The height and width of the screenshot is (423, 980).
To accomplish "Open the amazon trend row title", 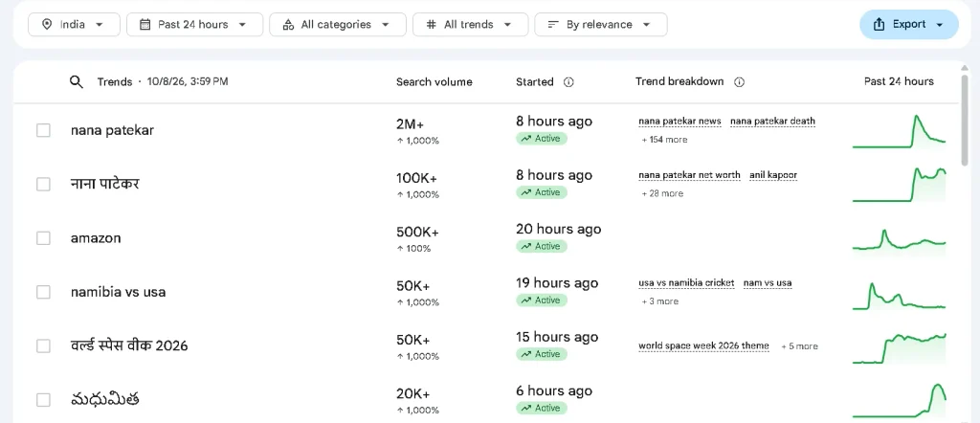I will [x=96, y=238].
